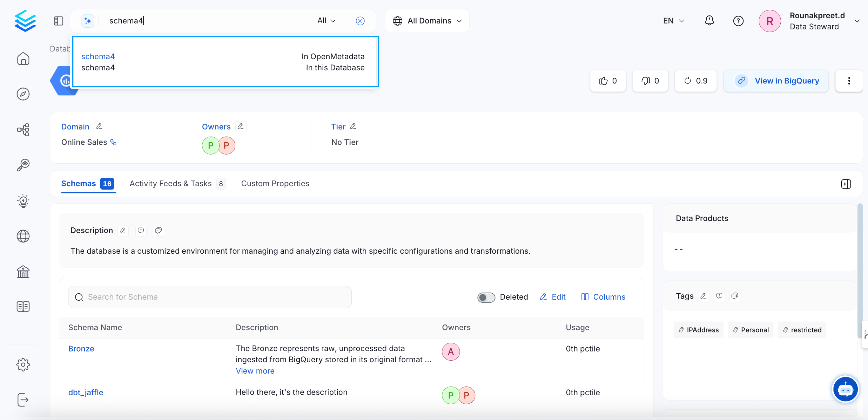
Task: Toggle the sidebar collapse icon near the logo
Action: (58, 21)
